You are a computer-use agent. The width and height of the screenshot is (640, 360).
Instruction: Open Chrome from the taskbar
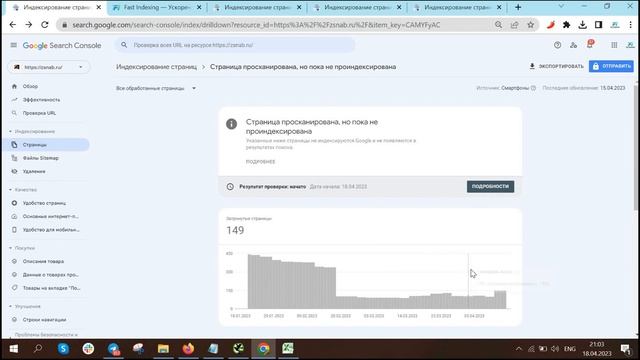pos(263,349)
